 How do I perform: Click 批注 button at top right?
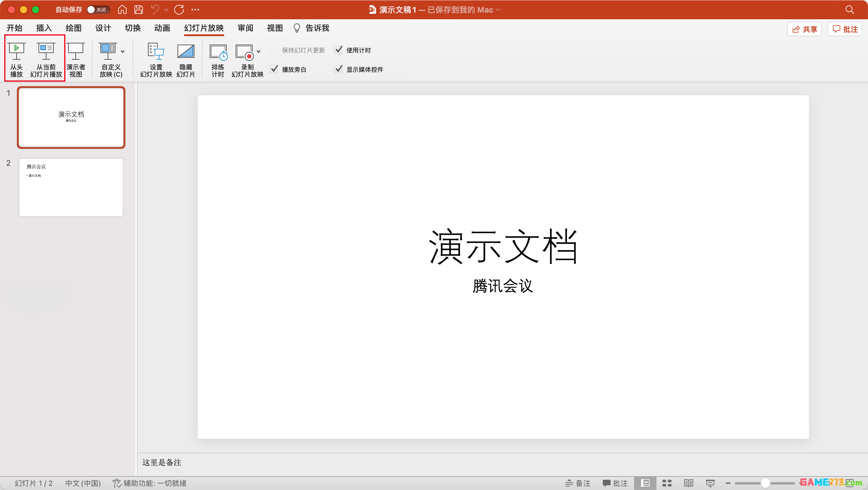[845, 29]
